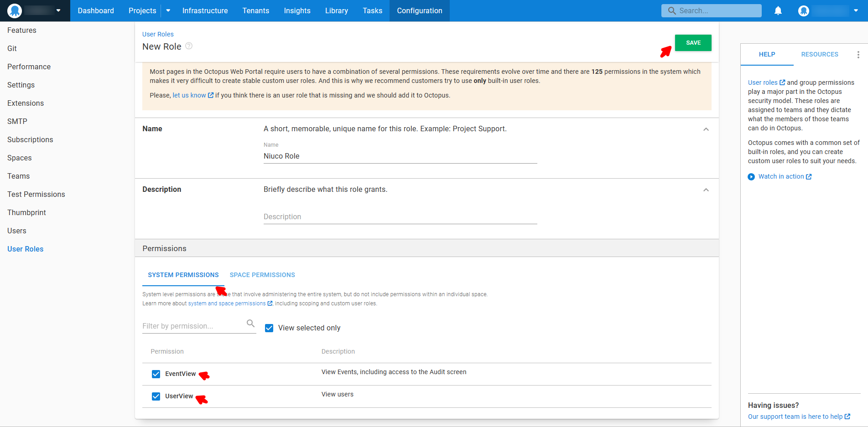This screenshot has height=427, width=868.
Task: Click the Watch in action play icon
Action: [751, 177]
